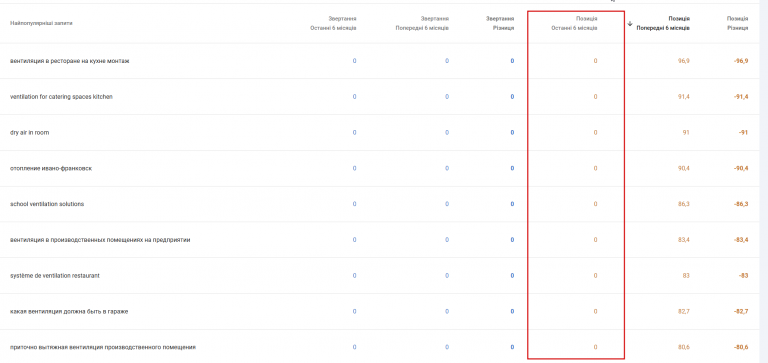This screenshot has height=363, width=768.
Task: Click current position 0 for 'dry air in room'
Action: tap(596, 132)
